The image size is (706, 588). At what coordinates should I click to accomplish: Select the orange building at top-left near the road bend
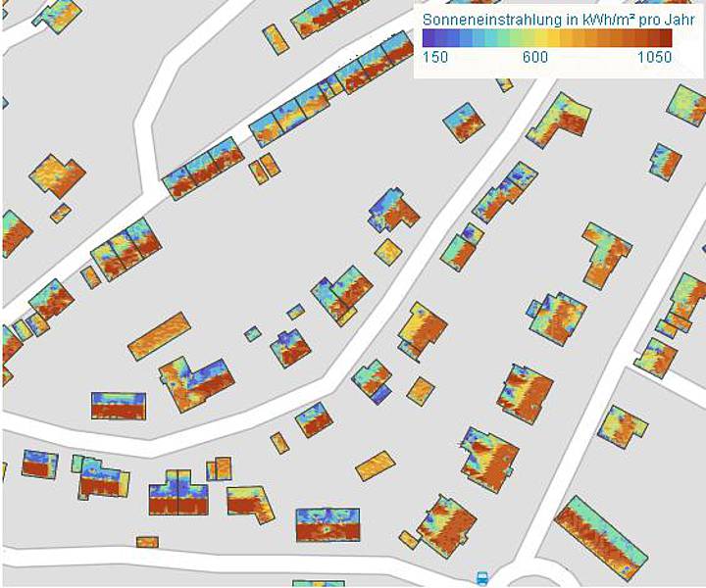click(57, 174)
